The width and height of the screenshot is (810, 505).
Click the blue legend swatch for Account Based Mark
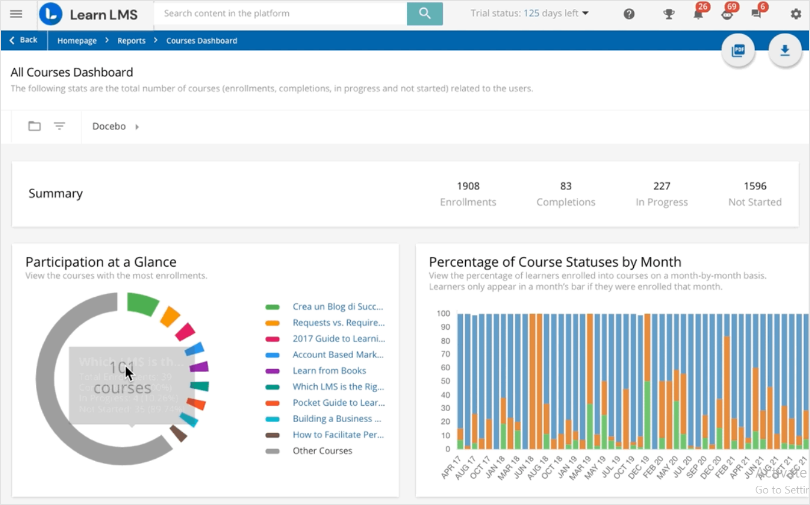(272, 355)
